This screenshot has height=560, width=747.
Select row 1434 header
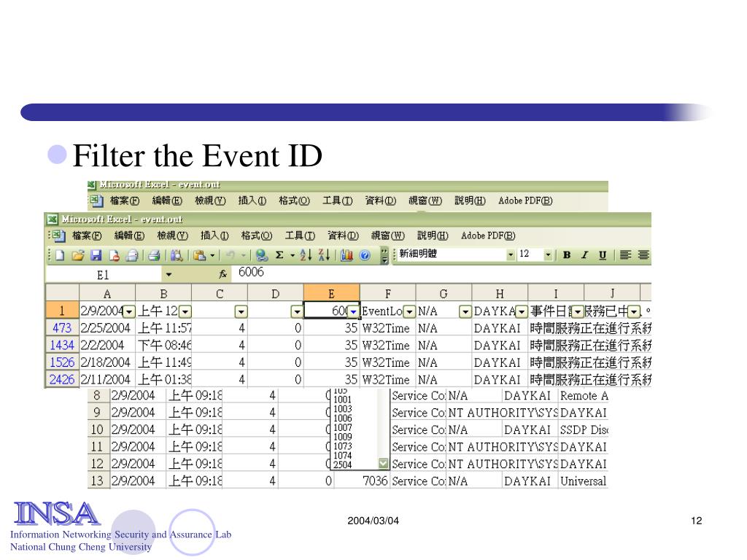(x=61, y=345)
